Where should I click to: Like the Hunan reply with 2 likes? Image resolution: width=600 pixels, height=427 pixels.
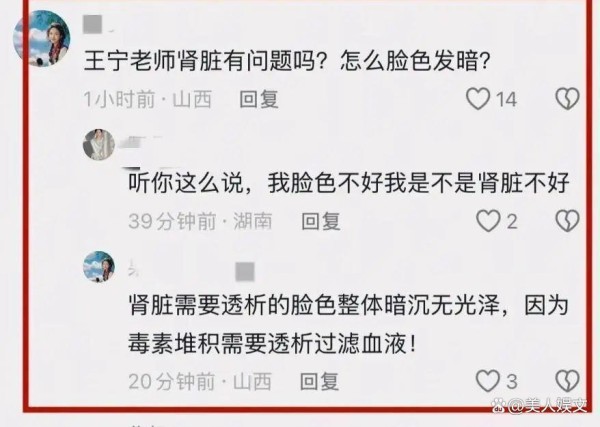pos(488,221)
